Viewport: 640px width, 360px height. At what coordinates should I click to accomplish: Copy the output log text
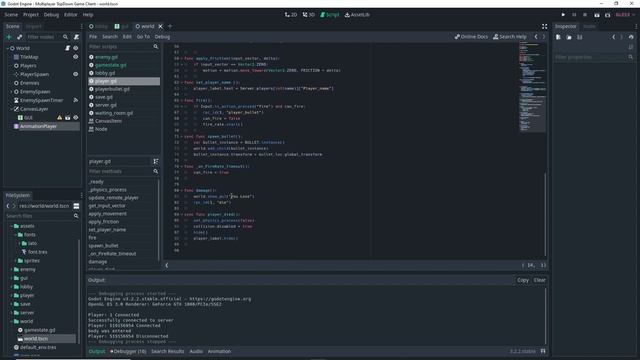523,280
